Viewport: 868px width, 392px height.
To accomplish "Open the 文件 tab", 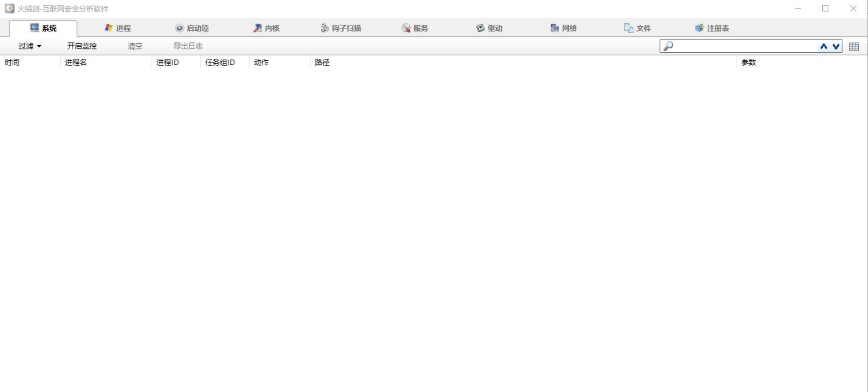I will 638,28.
